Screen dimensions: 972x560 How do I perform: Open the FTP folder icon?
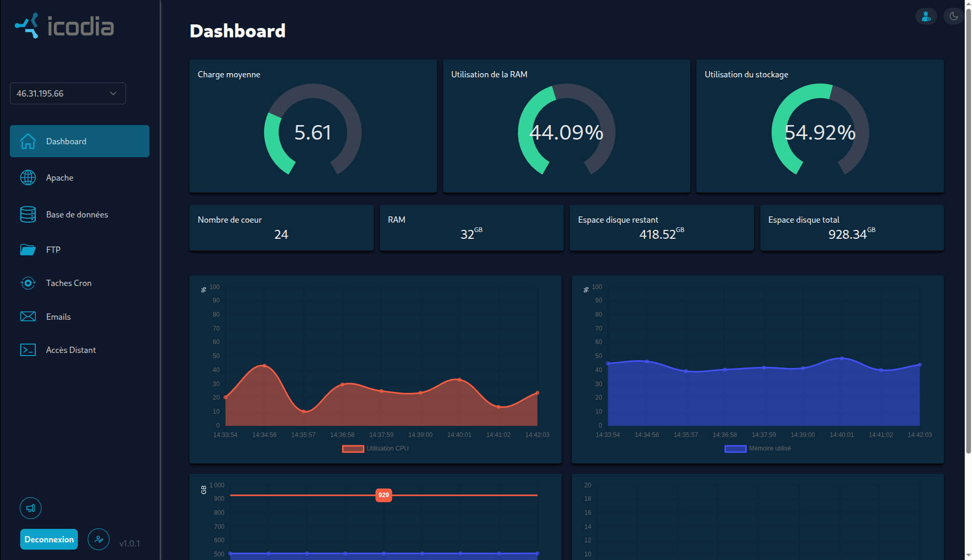28,250
